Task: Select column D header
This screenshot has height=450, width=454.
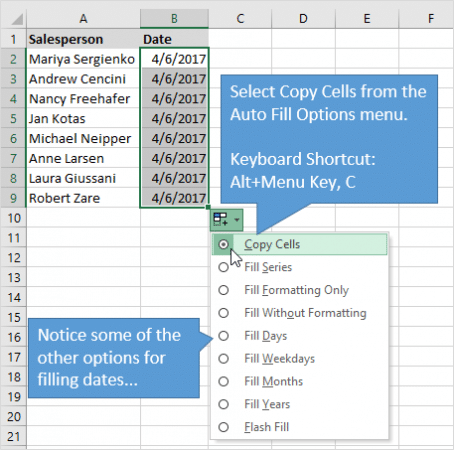Action: (303, 19)
